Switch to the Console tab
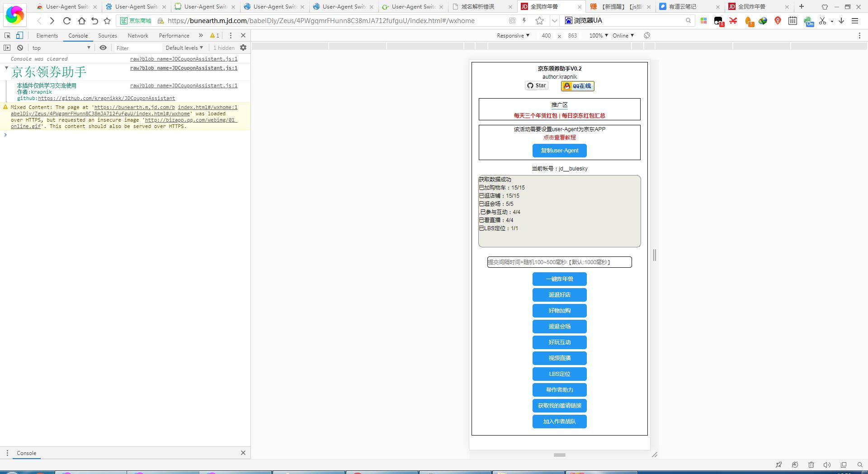Screen dimensions: 868x474 78,35
